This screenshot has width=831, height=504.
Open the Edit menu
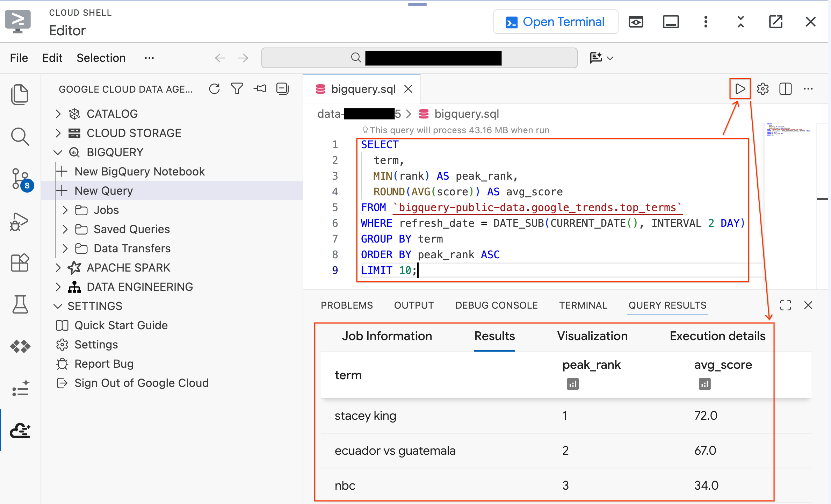(x=52, y=58)
